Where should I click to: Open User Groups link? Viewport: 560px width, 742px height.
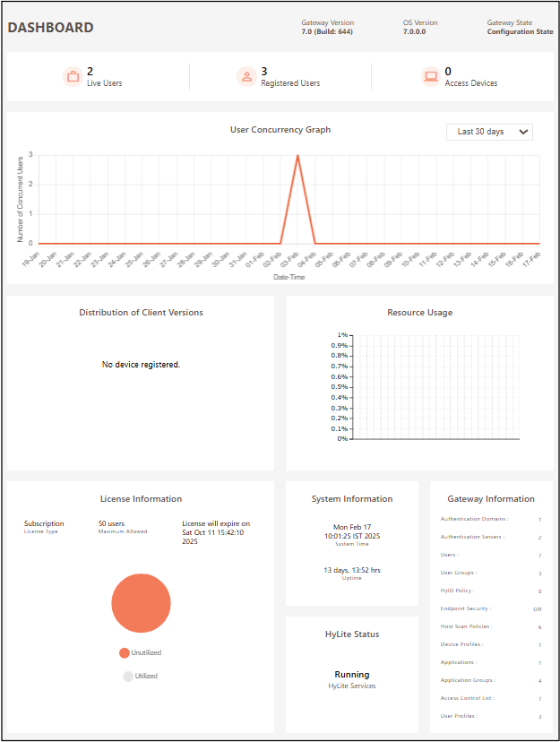click(459, 573)
